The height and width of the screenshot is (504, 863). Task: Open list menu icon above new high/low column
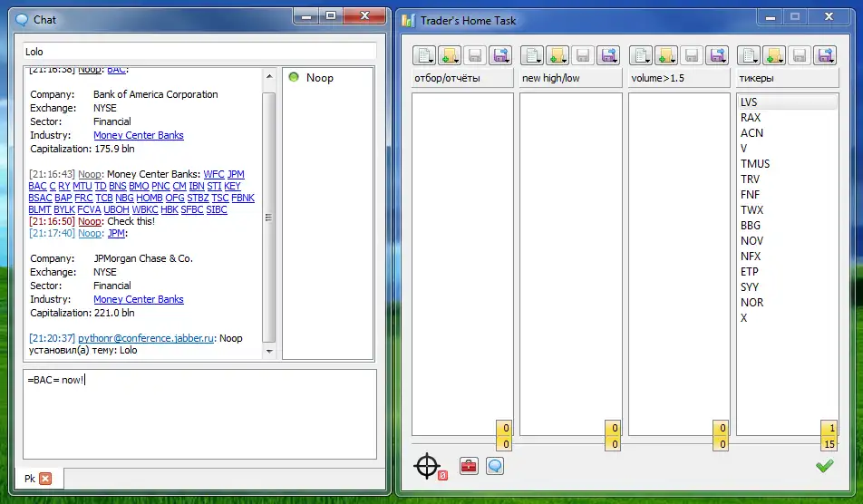[x=532, y=55]
